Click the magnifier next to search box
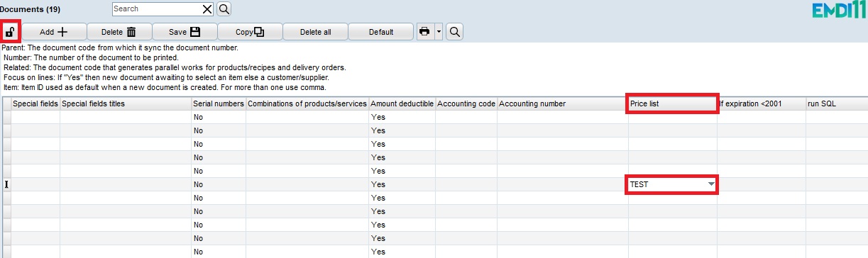This screenshot has height=258, width=868. 224,9
